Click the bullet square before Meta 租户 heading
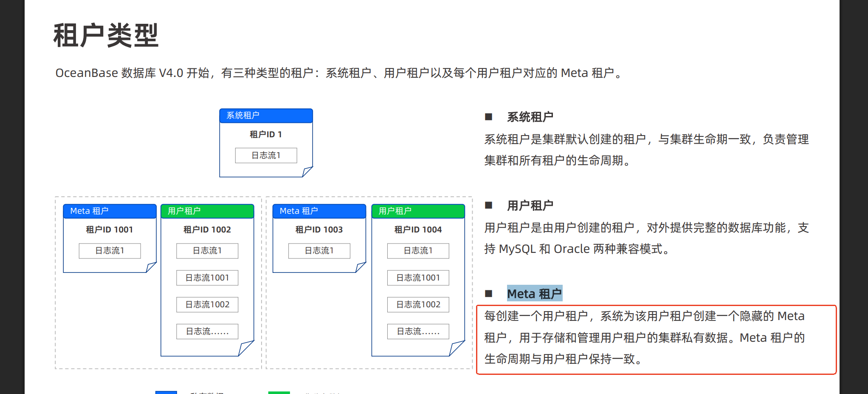Screen dimensions: 868x394 pos(488,294)
